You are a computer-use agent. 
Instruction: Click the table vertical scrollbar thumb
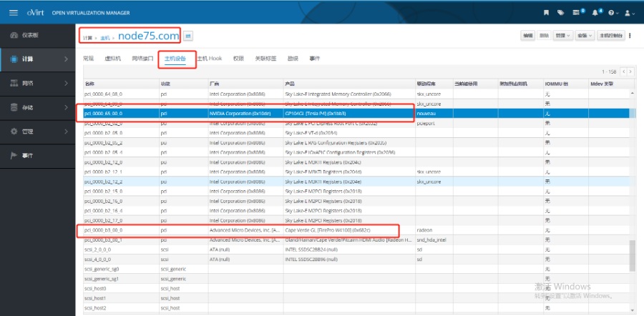click(x=632, y=256)
